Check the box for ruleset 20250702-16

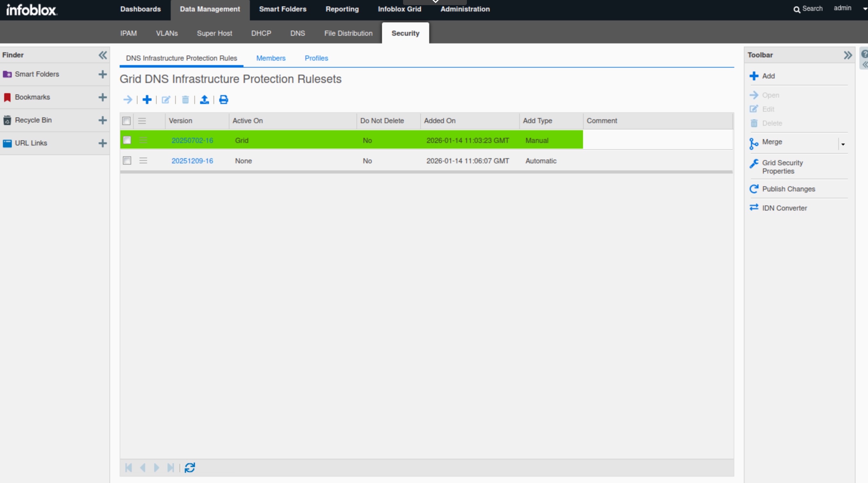point(127,140)
